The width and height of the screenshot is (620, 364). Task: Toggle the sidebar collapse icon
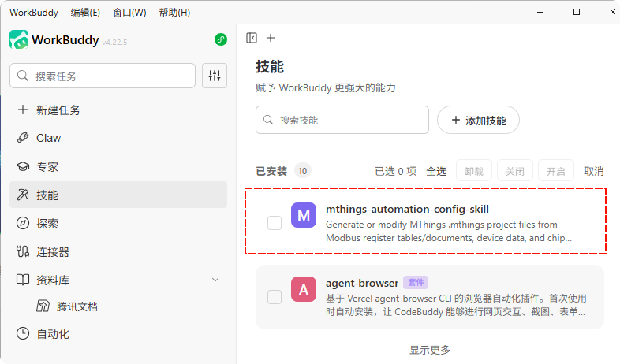[x=252, y=38]
